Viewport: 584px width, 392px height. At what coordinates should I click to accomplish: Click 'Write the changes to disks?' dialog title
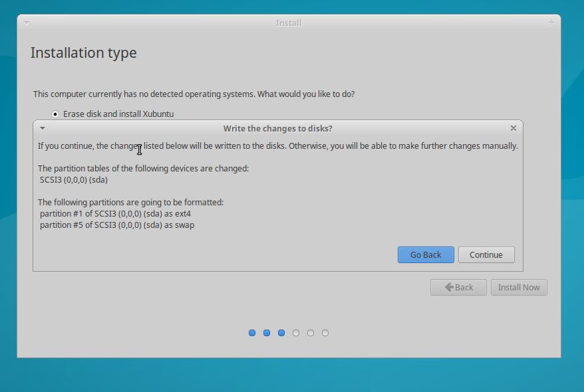pos(278,129)
